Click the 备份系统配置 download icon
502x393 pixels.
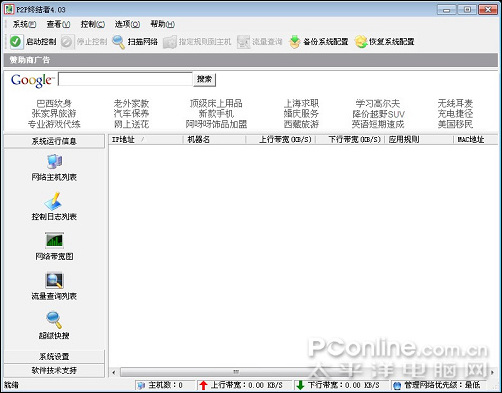pyautogui.click(x=294, y=42)
